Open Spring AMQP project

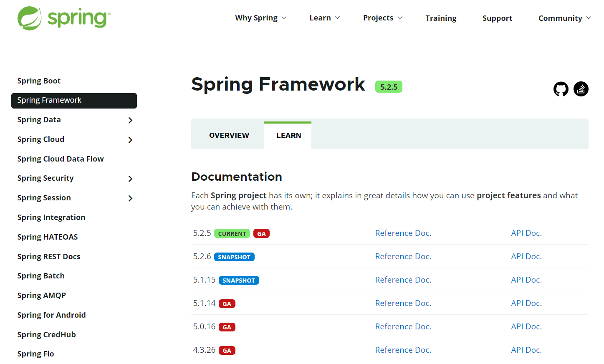pos(42,296)
